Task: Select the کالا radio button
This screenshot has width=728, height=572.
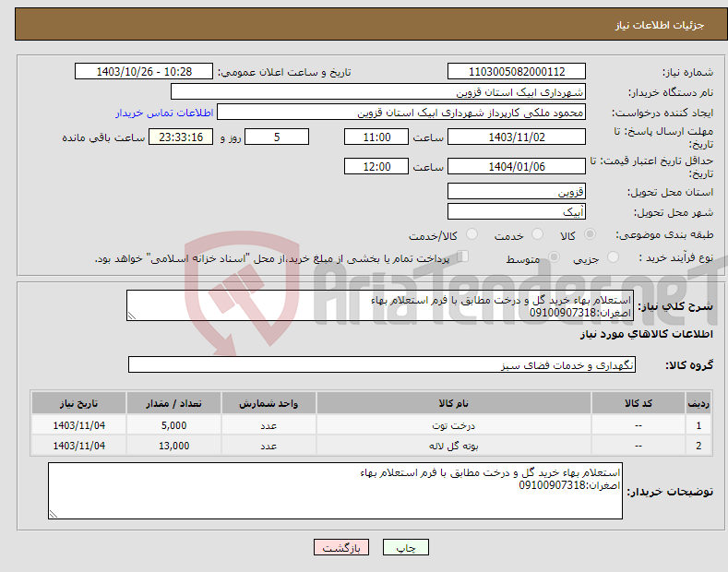Action: pos(590,234)
